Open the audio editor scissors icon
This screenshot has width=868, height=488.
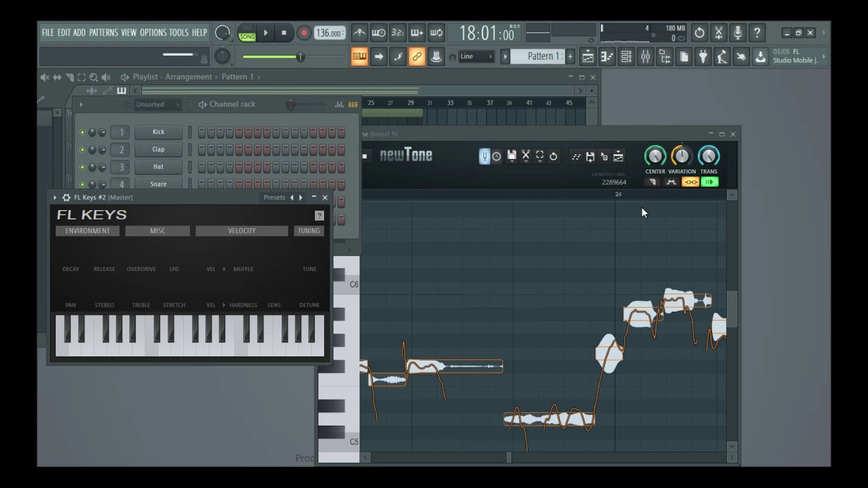(x=719, y=33)
